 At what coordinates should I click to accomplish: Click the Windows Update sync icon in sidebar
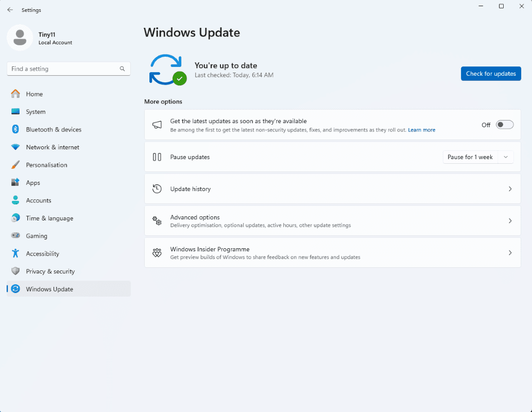(x=15, y=289)
